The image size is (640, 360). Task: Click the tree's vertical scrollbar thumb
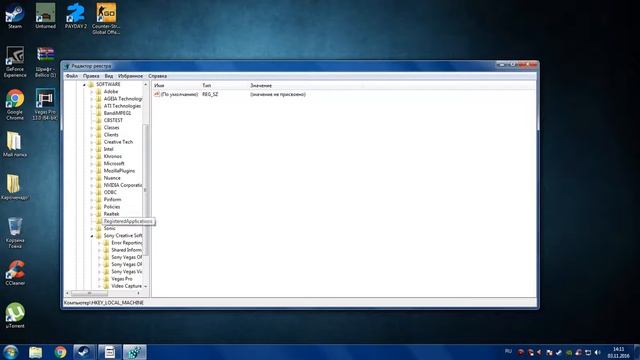(146, 190)
